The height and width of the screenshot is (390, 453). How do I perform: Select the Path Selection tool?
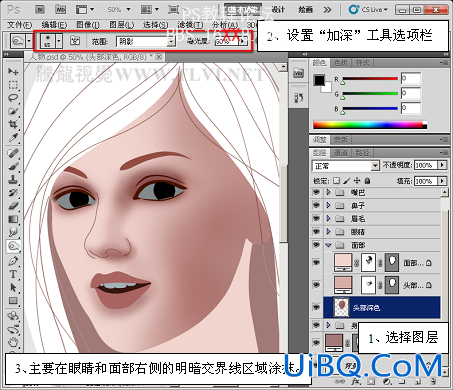tap(13, 287)
